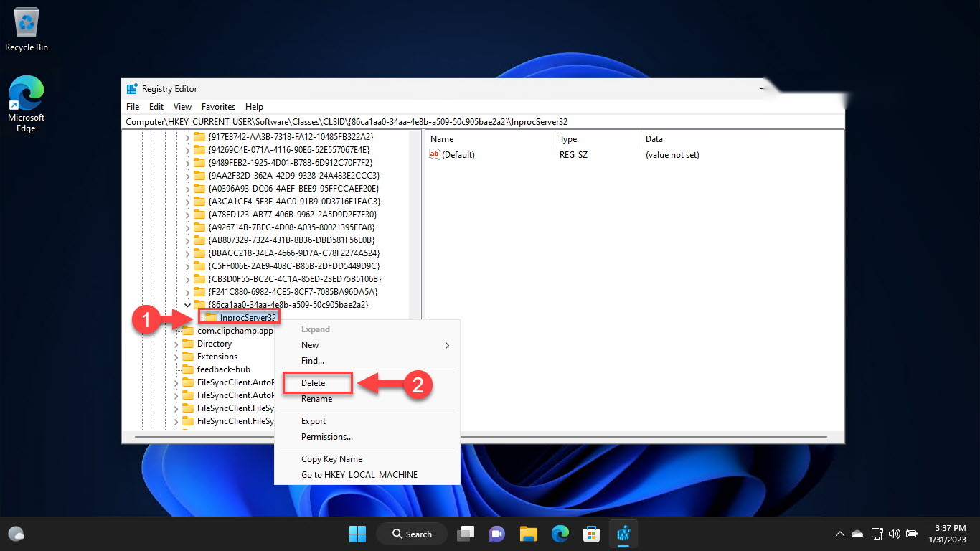Open the Microsoft Edge desktop shortcut
Screen dimensions: 980x551
click(27, 104)
